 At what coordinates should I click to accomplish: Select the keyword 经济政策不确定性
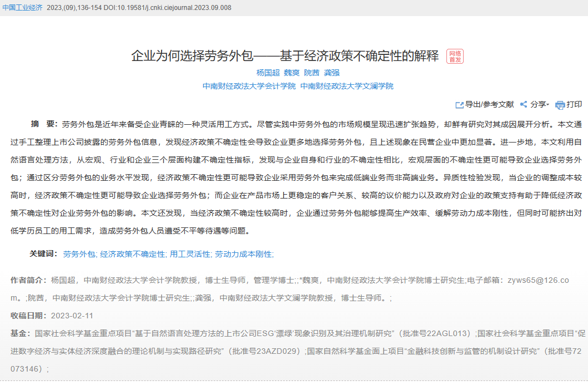pyautogui.click(x=132, y=254)
